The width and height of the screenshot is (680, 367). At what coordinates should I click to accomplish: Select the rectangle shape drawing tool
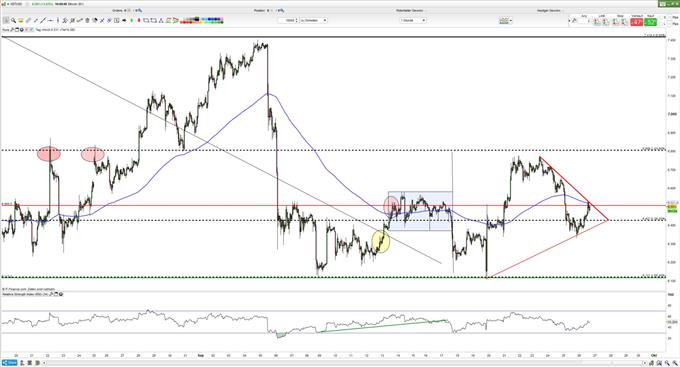point(146,20)
